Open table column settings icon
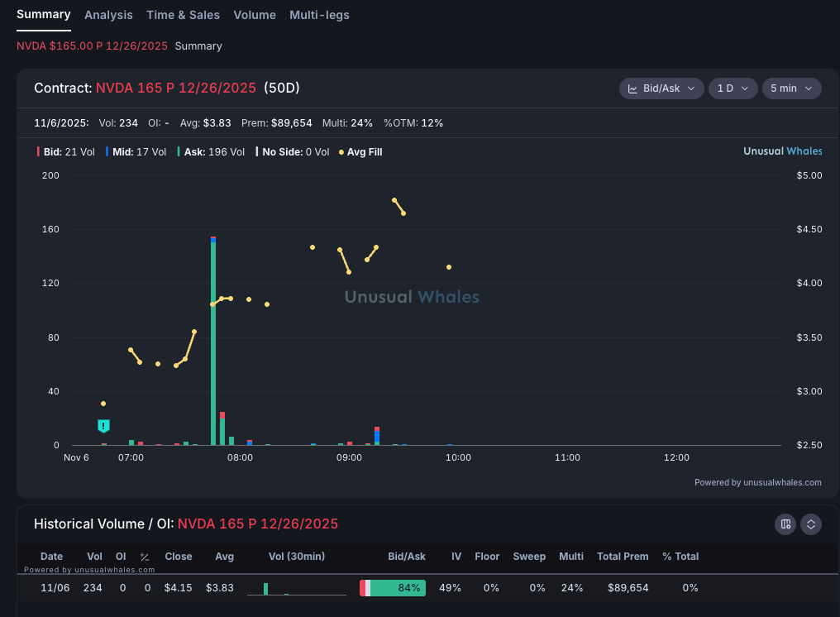The image size is (840, 617). pos(785,524)
